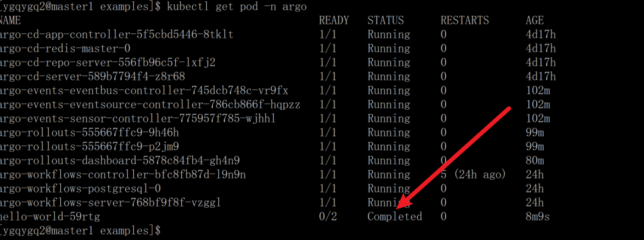
Task: Select pod name hello-world-59rtg
Action: pos(50,216)
